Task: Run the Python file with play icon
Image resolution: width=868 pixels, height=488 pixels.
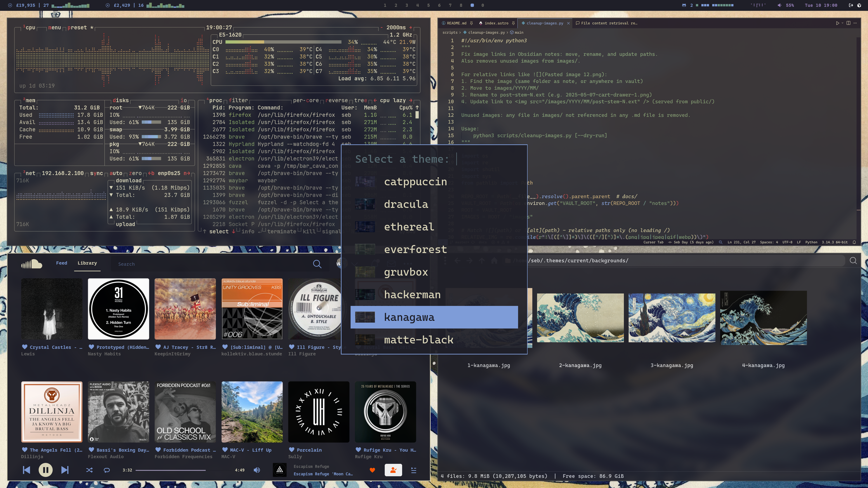Action: click(837, 23)
